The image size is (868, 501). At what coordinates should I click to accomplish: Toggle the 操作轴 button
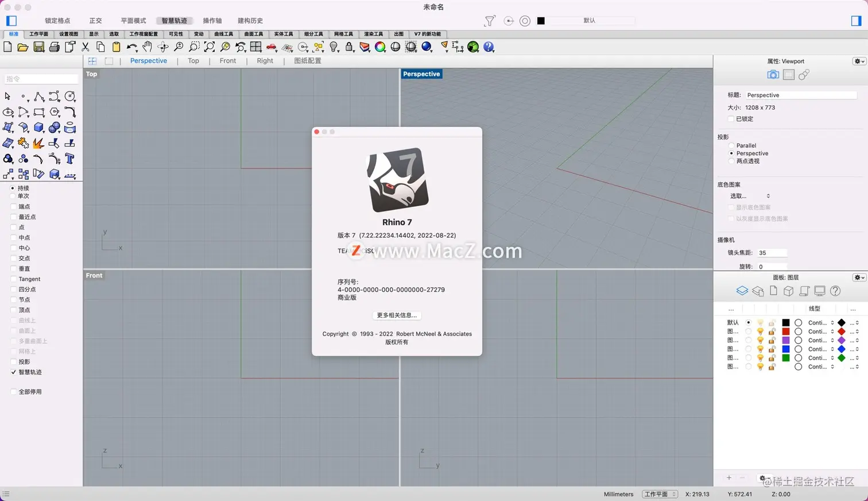coord(212,21)
